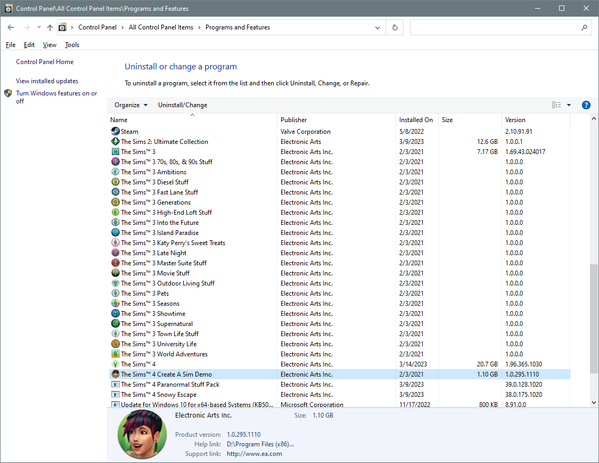599x463 pixels.
Task: Open Turn Windows features on or off
Action: point(56,97)
